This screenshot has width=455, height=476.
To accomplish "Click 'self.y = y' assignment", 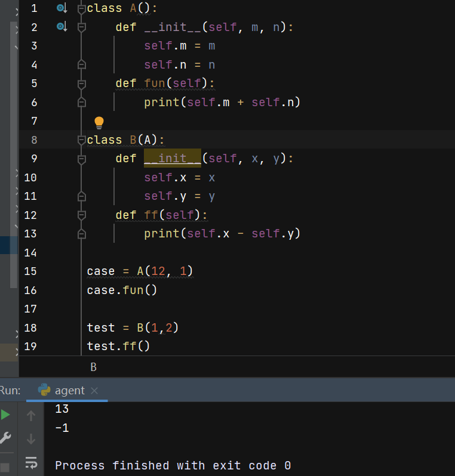I will click(x=180, y=196).
